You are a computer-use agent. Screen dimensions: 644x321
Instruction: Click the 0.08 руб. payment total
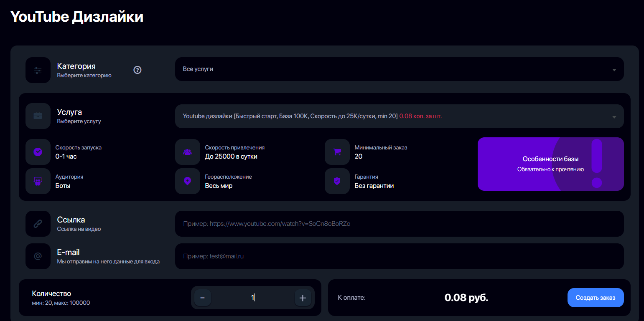click(466, 298)
